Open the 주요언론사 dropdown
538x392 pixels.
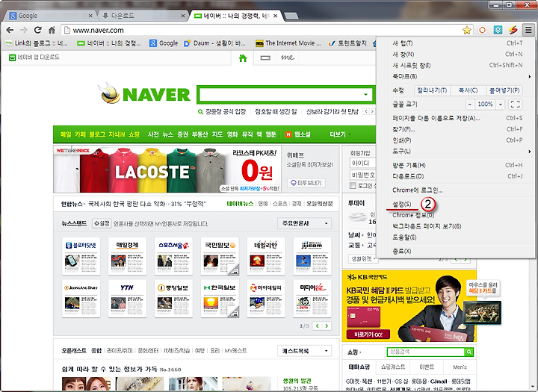(305, 223)
